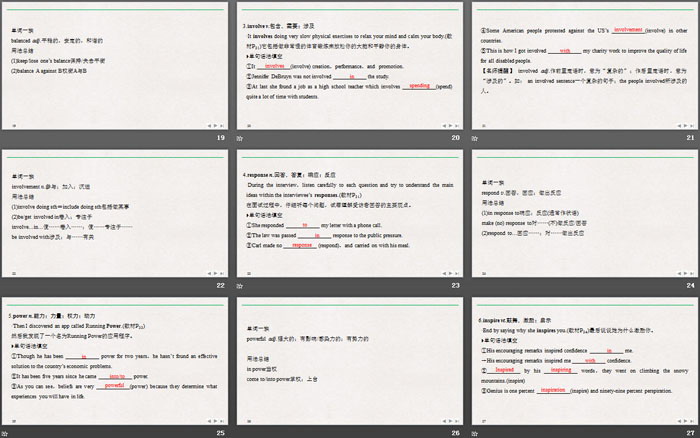Click slide number 27 label

tap(691, 433)
